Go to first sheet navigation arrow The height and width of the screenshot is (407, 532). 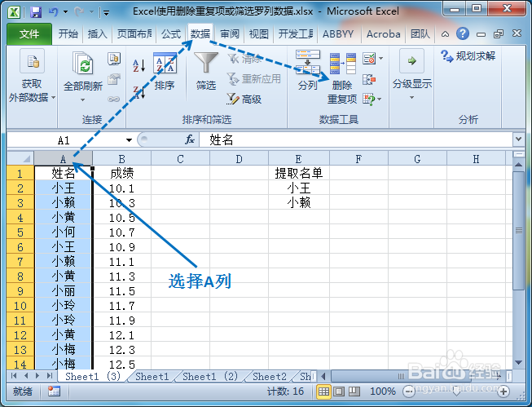14,376
